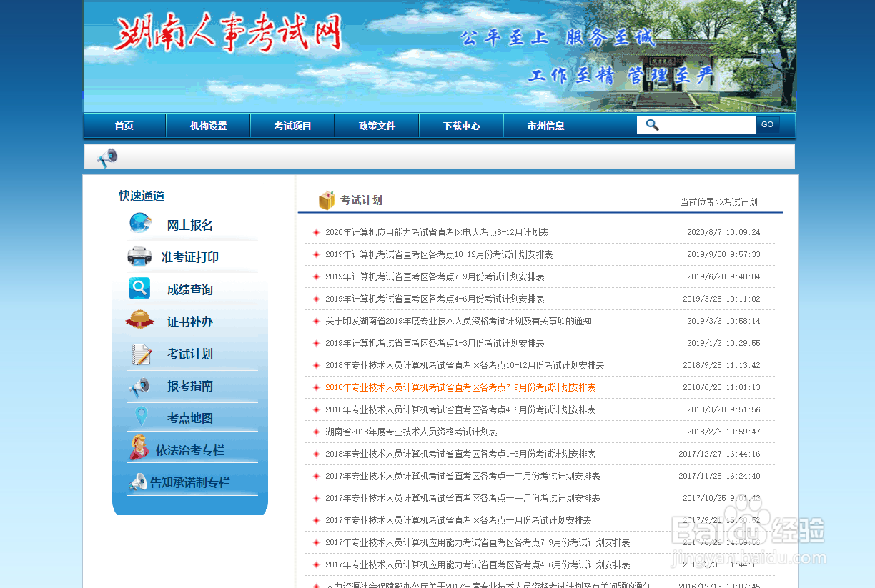Select the notebook icon beside 考试计划
Viewport: 875px width, 588px height.
coord(139,354)
